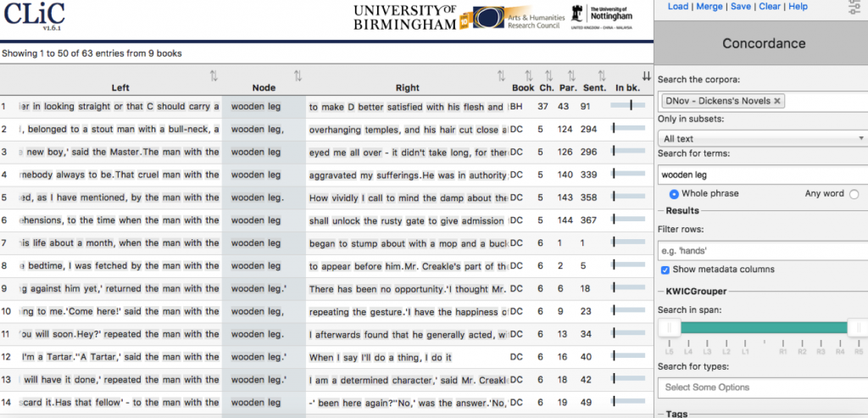This screenshot has width=868, height=418.
Task: Click the Save link
Action: [740, 7]
